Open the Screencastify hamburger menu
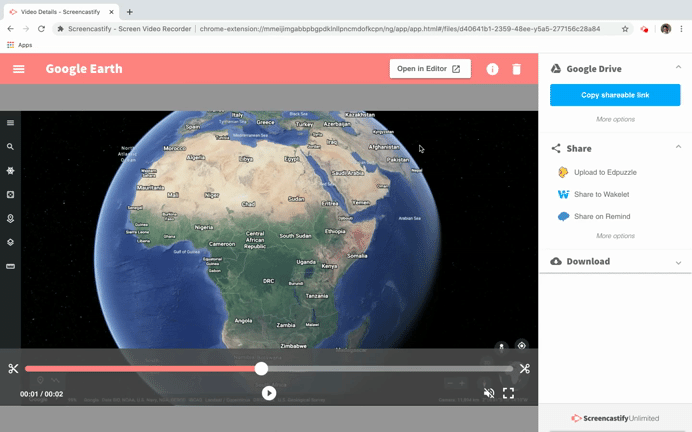This screenshot has width=692, height=432. (19, 69)
